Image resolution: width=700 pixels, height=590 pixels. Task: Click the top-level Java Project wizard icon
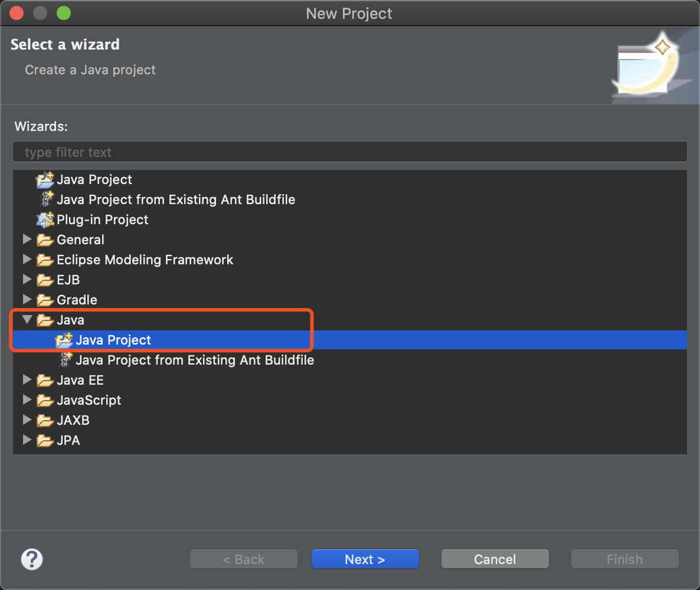(x=45, y=180)
